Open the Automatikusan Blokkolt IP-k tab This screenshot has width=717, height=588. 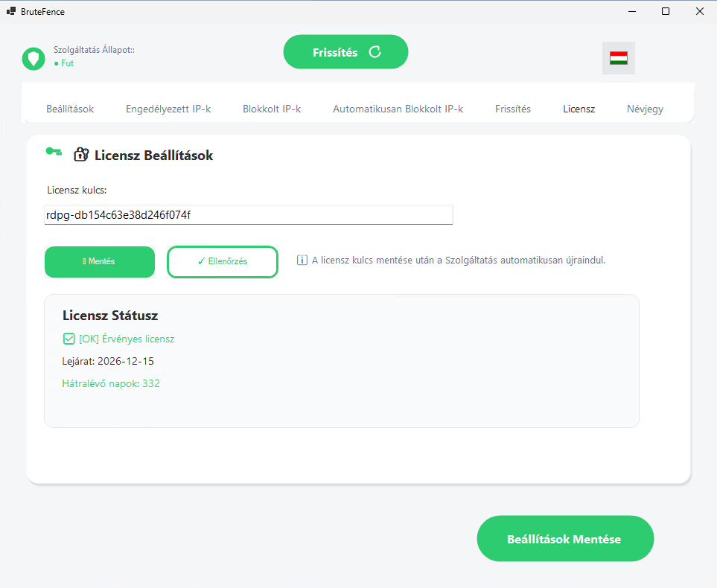pyautogui.click(x=398, y=109)
